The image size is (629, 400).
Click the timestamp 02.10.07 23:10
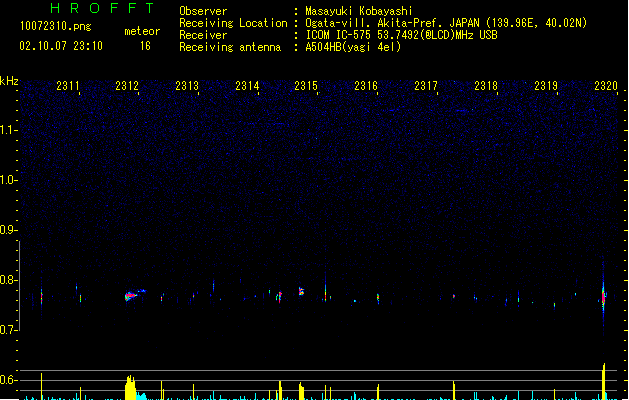tap(61, 46)
